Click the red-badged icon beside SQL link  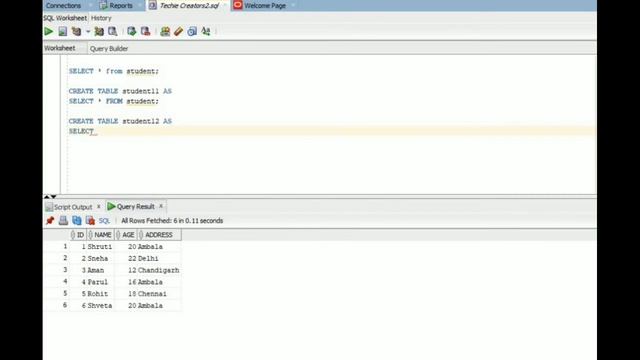tap(90, 221)
